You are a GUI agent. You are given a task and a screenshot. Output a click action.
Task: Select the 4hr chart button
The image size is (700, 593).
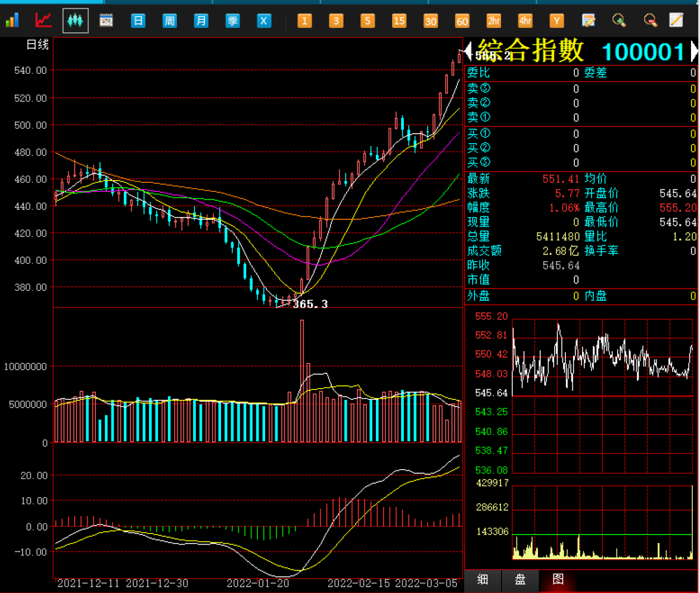click(525, 21)
